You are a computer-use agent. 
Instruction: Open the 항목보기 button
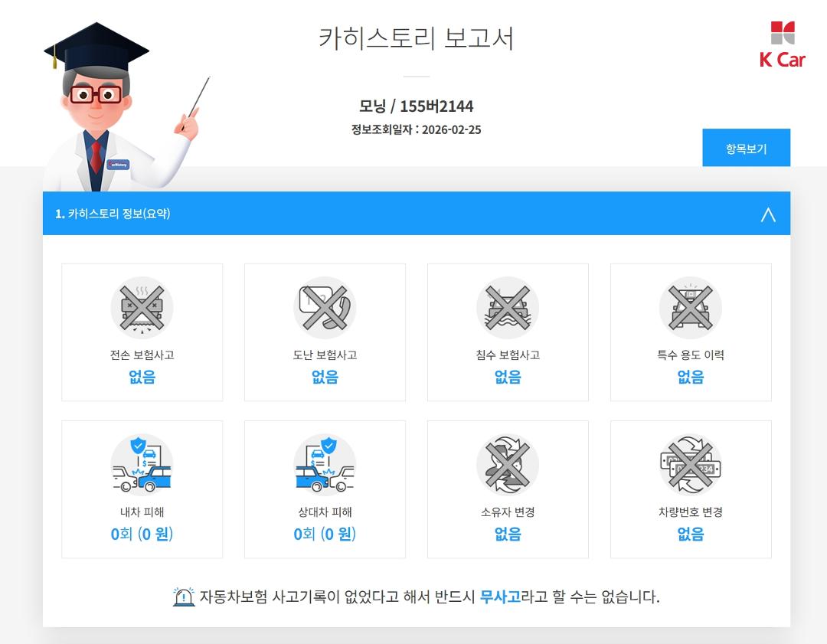pyautogui.click(x=746, y=148)
